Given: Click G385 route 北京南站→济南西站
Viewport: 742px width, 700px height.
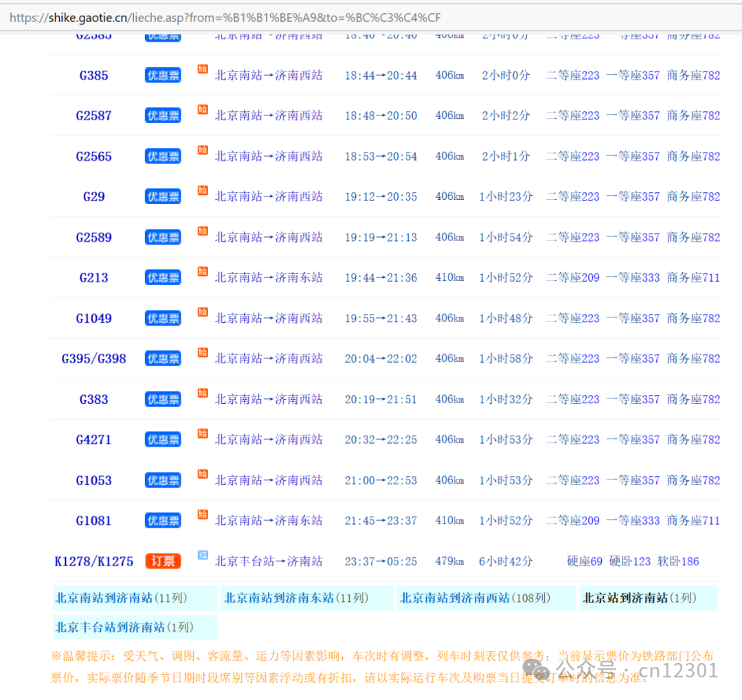Looking at the screenshot, I should [269, 76].
